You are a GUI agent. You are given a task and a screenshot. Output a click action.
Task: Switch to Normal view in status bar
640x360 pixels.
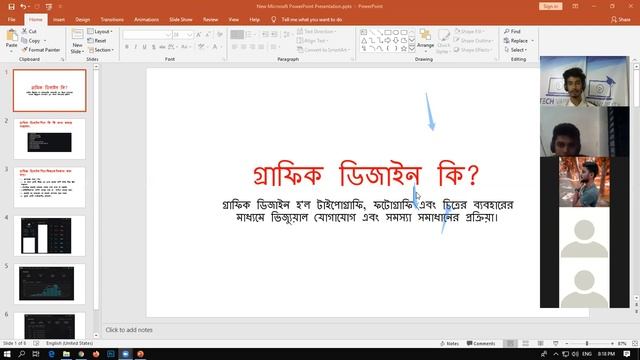(x=510, y=344)
